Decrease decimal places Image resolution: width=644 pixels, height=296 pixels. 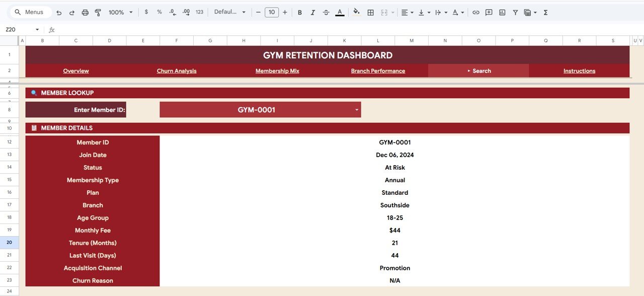[172, 12]
